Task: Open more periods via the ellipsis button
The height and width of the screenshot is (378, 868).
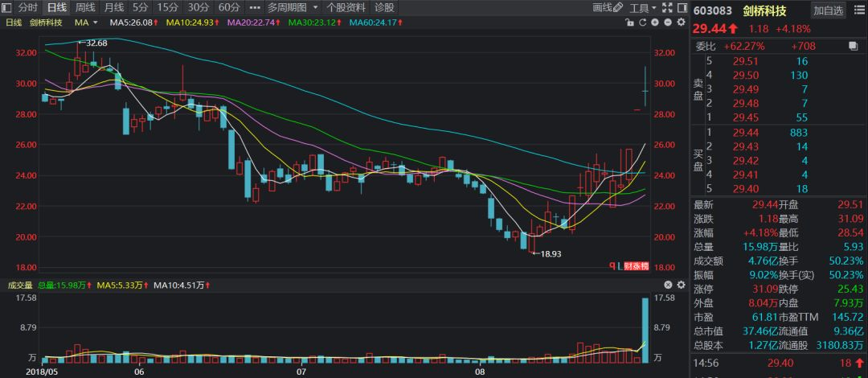Action: click(254, 8)
